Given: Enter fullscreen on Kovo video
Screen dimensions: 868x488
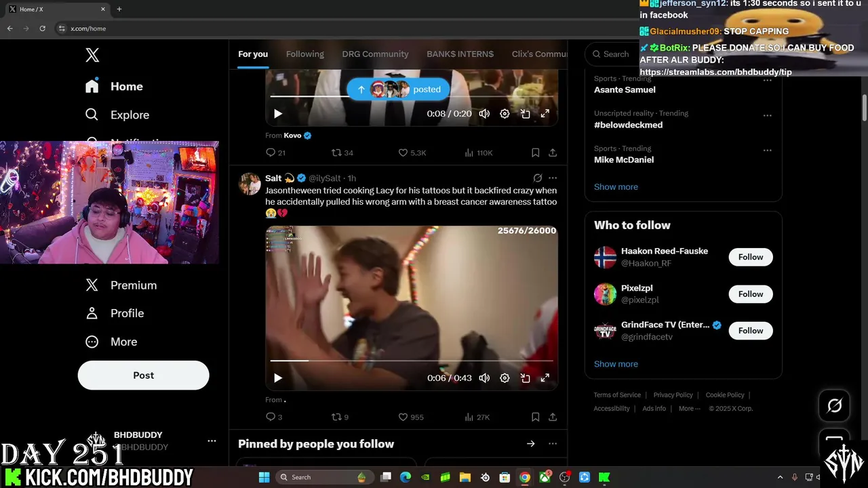Looking at the screenshot, I should pos(545,114).
